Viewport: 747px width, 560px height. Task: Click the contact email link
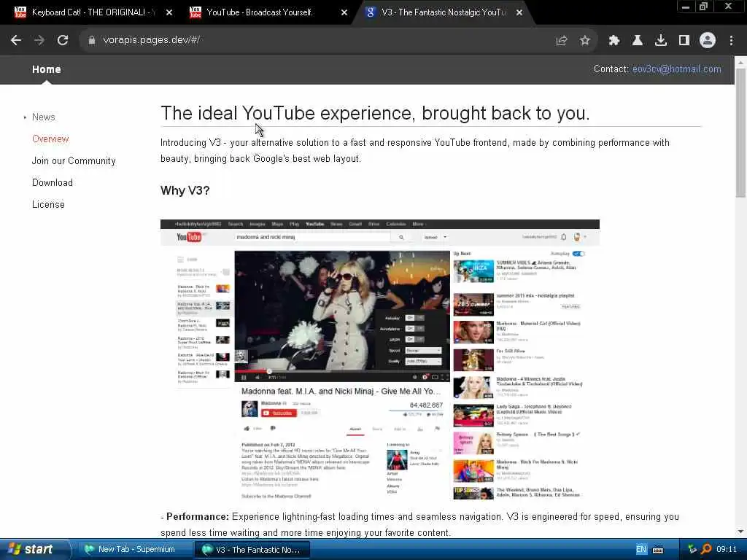point(676,69)
